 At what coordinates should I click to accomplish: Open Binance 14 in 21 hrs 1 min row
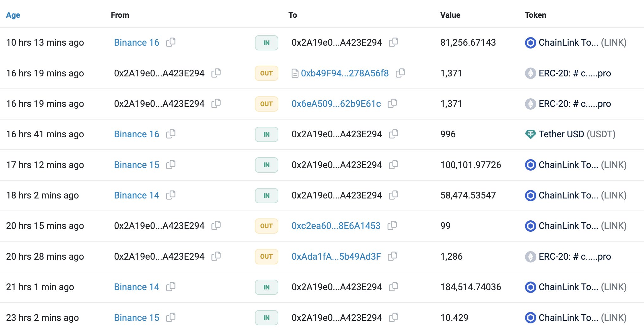[x=136, y=287]
